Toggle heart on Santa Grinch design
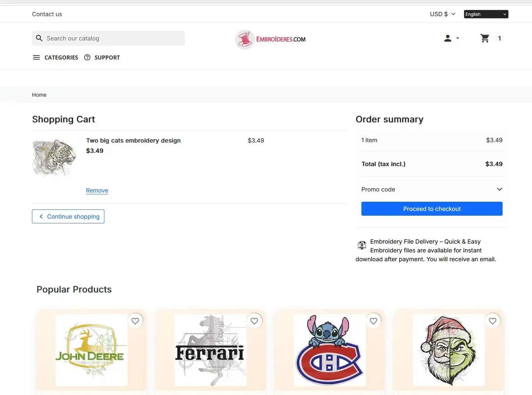The height and width of the screenshot is (395, 532). 493,321
